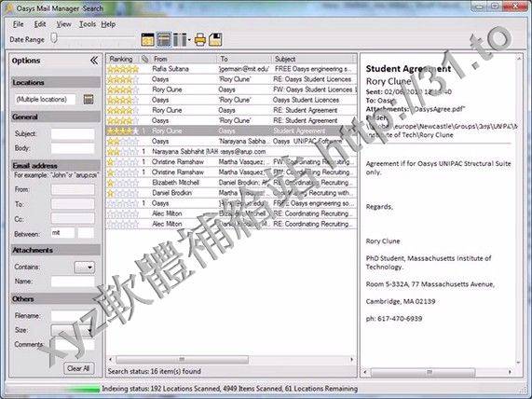This screenshot has width=532, height=399.
Task: Select the Narayana Sabhahit email row
Action: pyautogui.click(x=231, y=151)
